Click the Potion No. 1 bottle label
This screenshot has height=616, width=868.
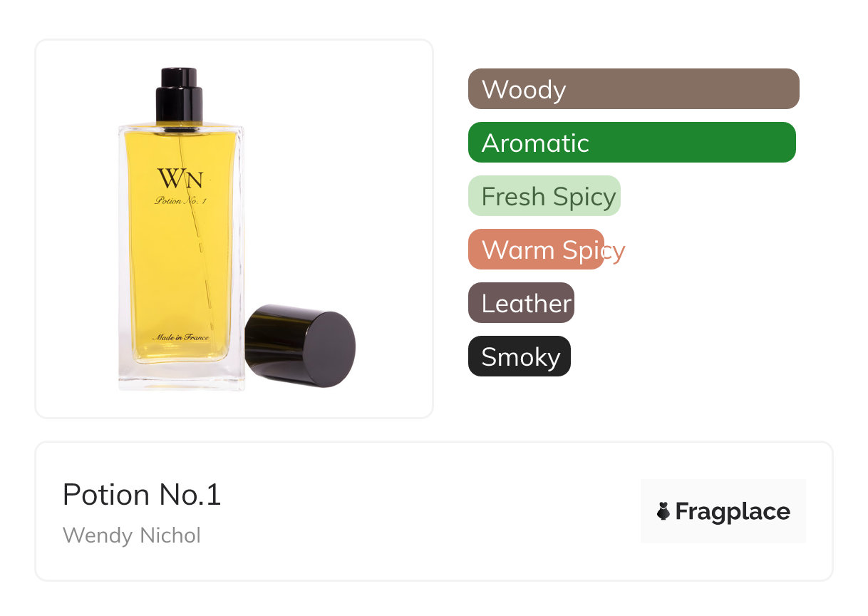(x=180, y=201)
